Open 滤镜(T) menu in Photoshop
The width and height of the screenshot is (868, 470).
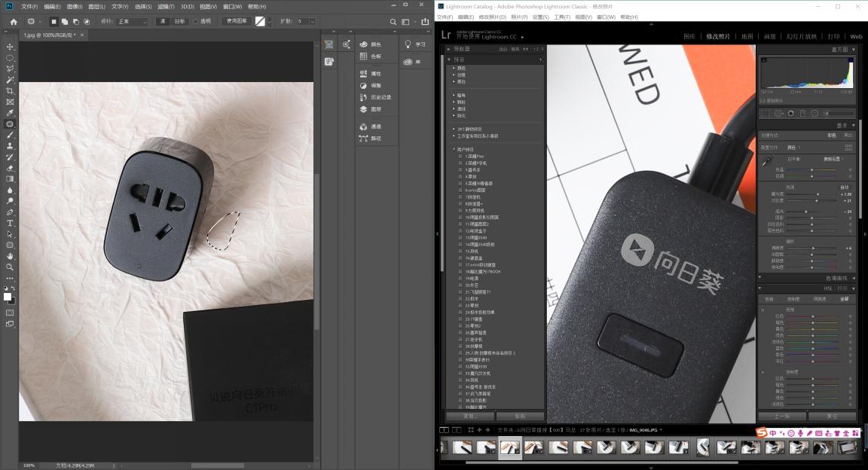[166, 6]
